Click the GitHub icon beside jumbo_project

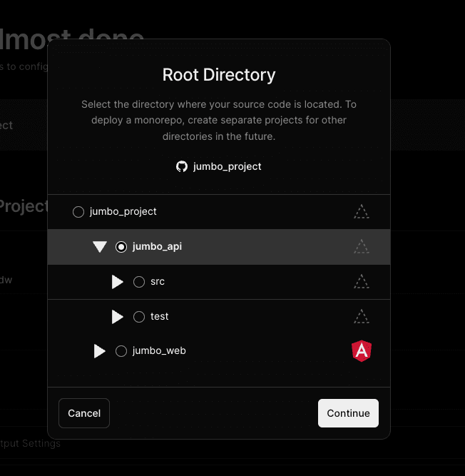click(x=182, y=166)
